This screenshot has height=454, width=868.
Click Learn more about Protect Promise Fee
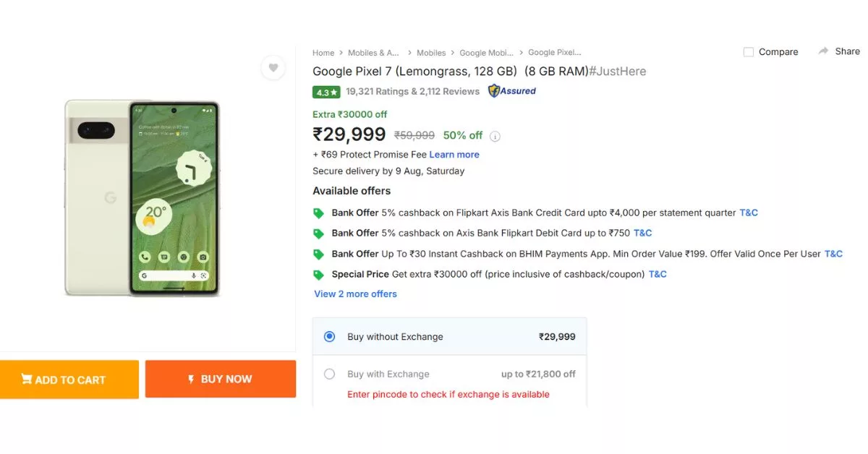tap(454, 154)
